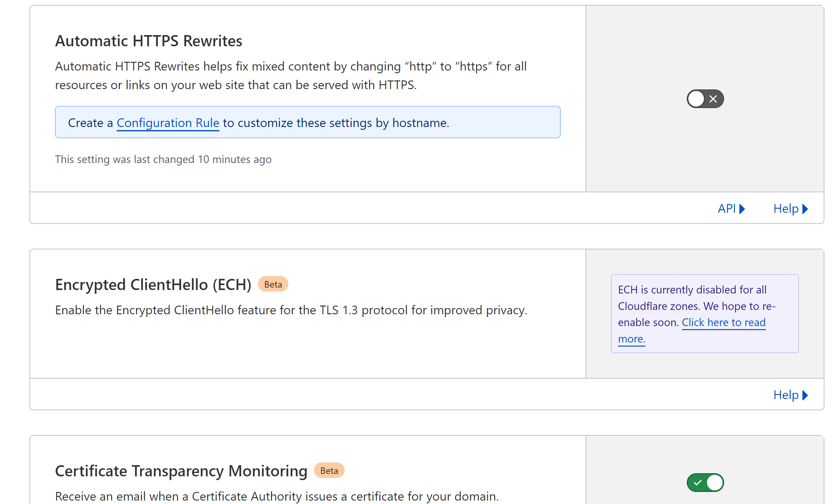
Task: Click the Beta badge beside Encrypted ClientHello
Action: [273, 284]
